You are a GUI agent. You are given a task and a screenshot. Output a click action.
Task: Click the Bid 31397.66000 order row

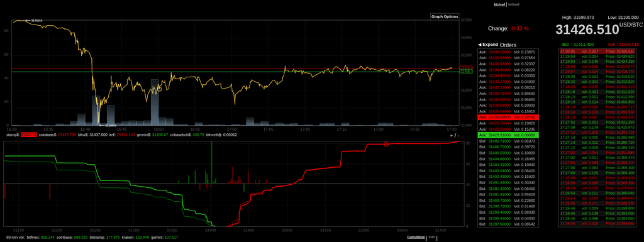(508, 224)
